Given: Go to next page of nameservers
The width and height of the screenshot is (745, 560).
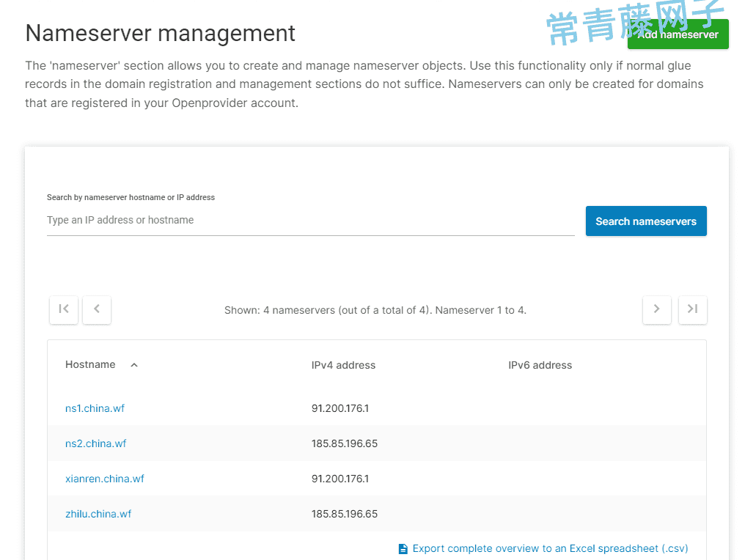Looking at the screenshot, I should [x=656, y=309].
